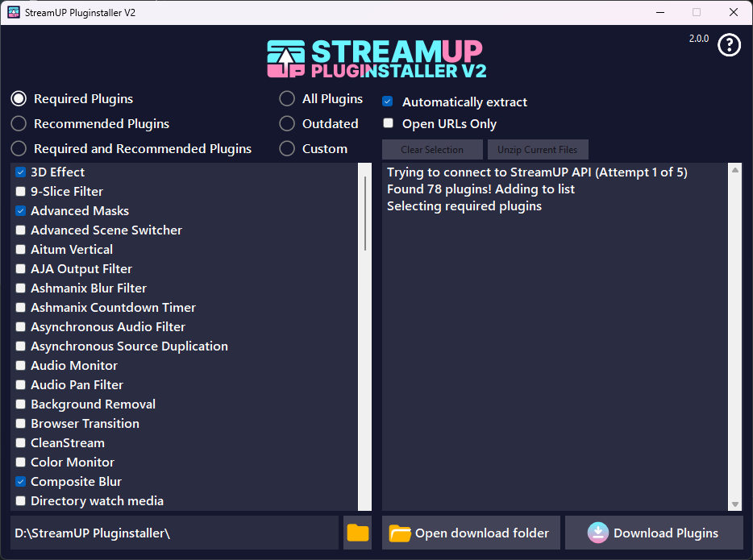
Task: Click the log panel scroll up arrow
Action: point(735,169)
